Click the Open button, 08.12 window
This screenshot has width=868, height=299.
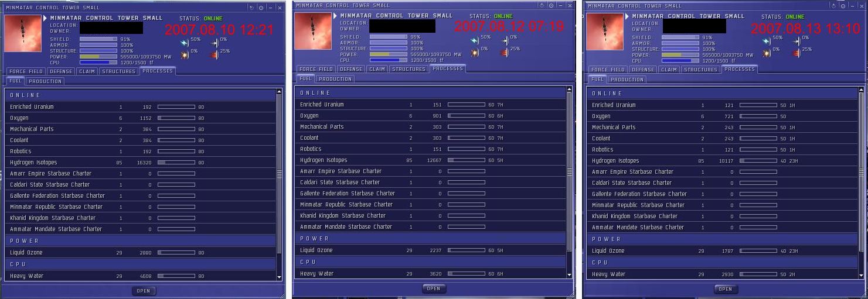434,288
